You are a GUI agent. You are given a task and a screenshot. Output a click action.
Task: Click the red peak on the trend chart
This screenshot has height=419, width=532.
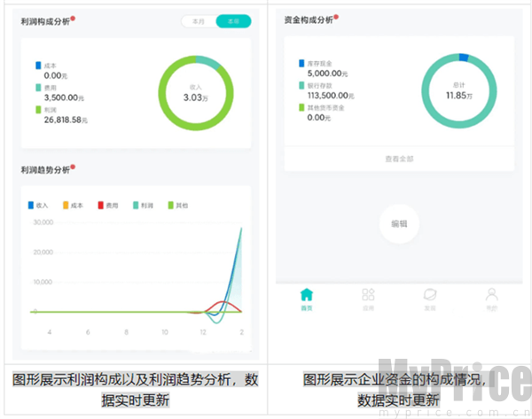click(223, 301)
